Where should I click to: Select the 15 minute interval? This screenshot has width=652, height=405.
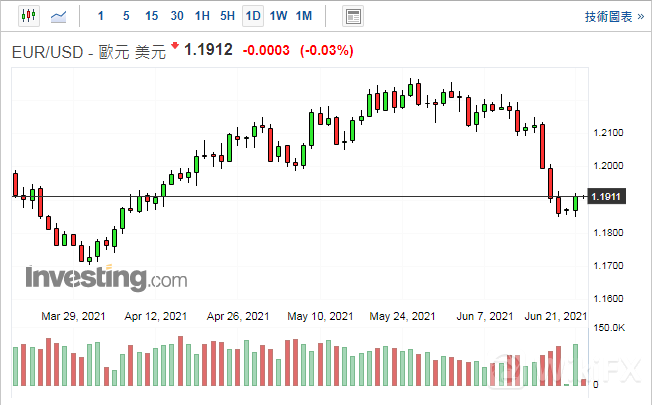click(151, 16)
